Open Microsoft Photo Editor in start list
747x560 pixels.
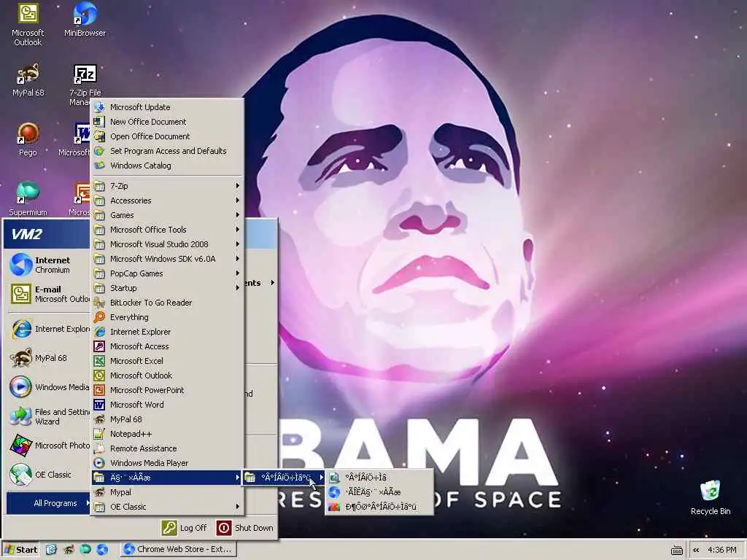coord(49,446)
